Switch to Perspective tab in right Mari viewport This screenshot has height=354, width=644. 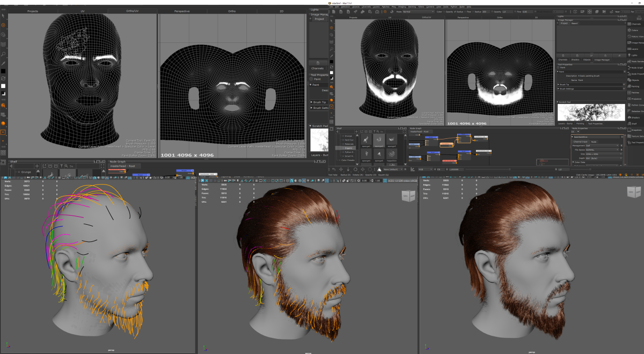tap(463, 18)
